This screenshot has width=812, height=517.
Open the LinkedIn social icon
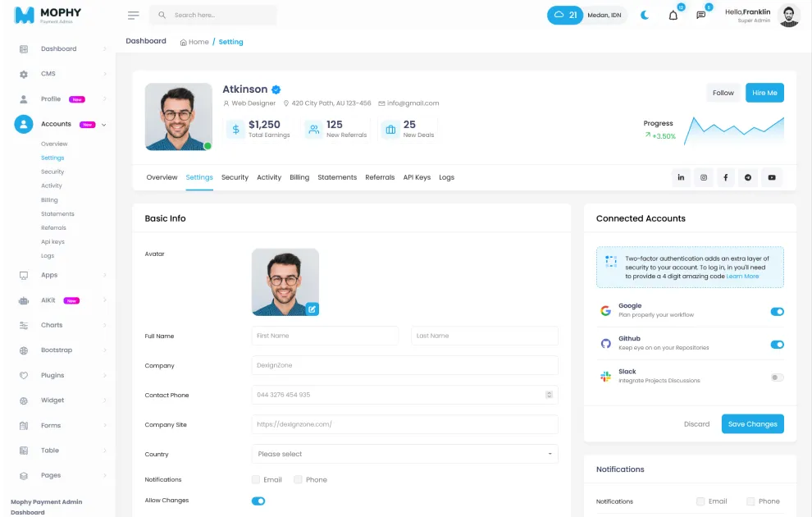[681, 177]
